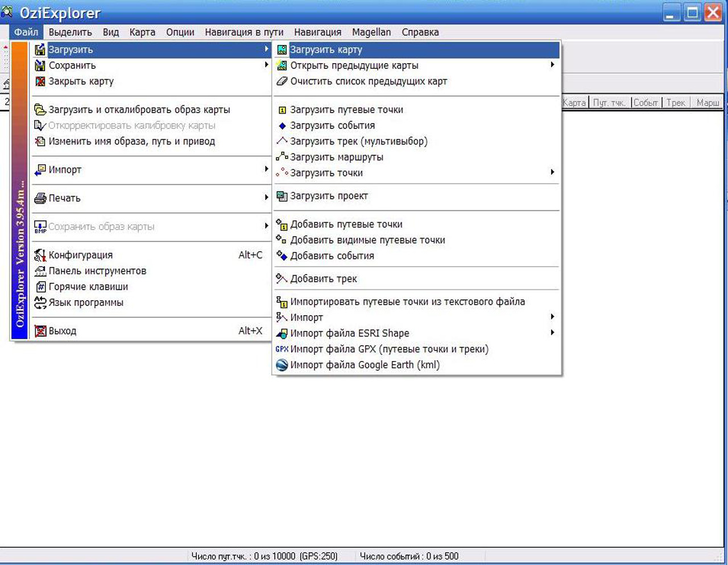Viewport: 728px width, 565px height.
Task: Click the floppy icon beside Сохранить
Action: [x=40, y=66]
